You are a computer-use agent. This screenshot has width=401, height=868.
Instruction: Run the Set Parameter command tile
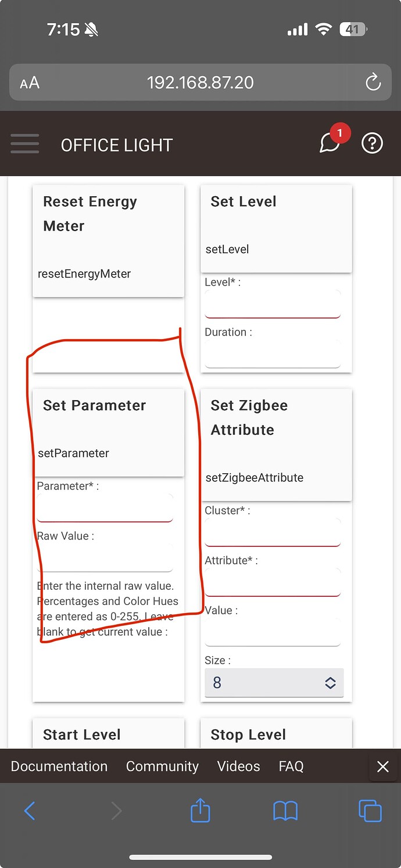[108, 433]
